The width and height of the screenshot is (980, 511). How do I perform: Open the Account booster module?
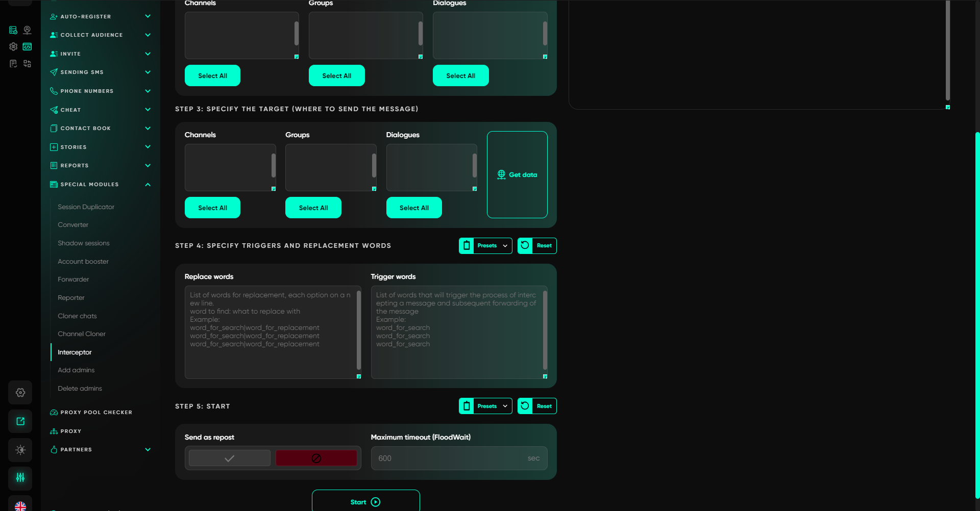(x=83, y=262)
